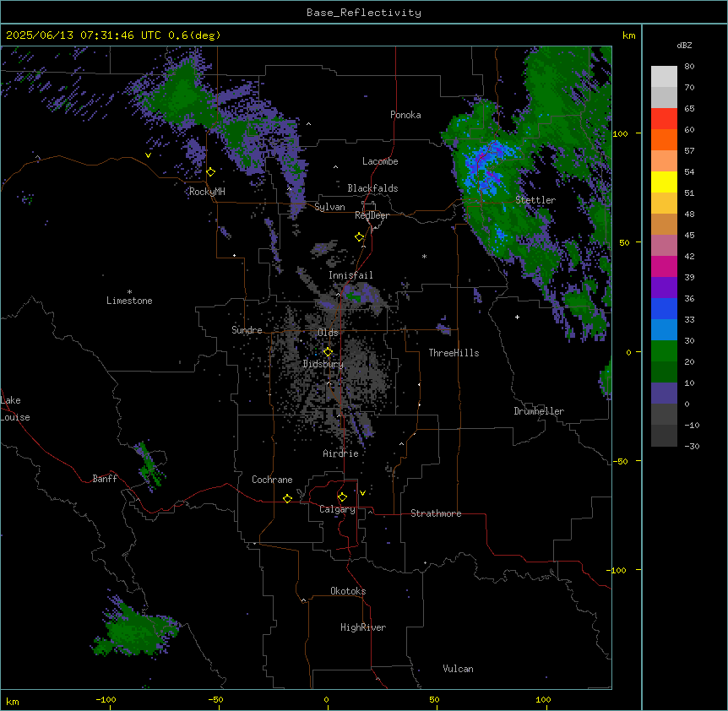
Task: Click the Limestone label
Action: pyautogui.click(x=129, y=301)
